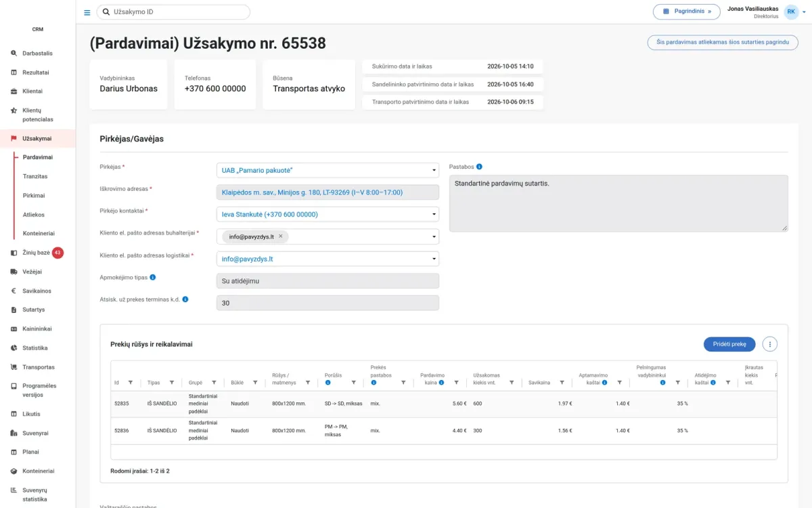This screenshot has height=508, width=812.
Task: Open the user profile dropdown arrow
Action: (804, 12)
